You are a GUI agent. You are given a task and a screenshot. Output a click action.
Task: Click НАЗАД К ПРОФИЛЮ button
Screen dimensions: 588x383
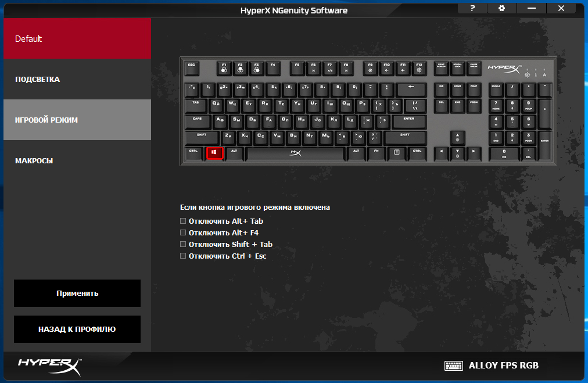[77, 329]
